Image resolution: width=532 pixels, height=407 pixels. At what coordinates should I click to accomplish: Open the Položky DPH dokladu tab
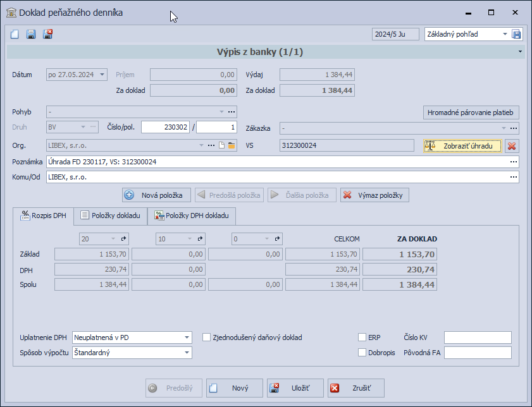192,216
